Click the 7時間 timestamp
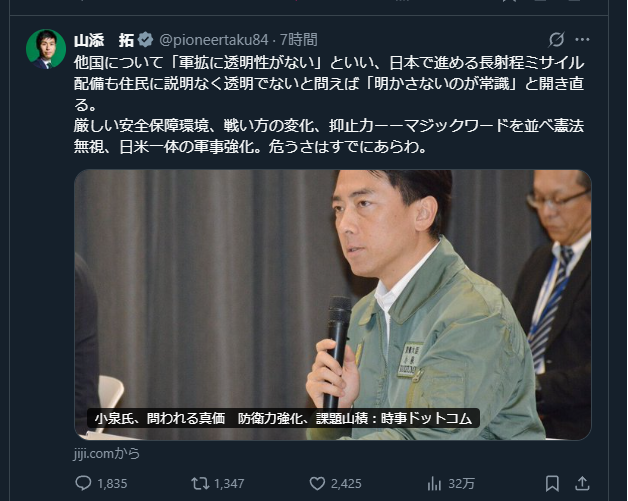This screenshot has width=628, height=501. point(298,40)
